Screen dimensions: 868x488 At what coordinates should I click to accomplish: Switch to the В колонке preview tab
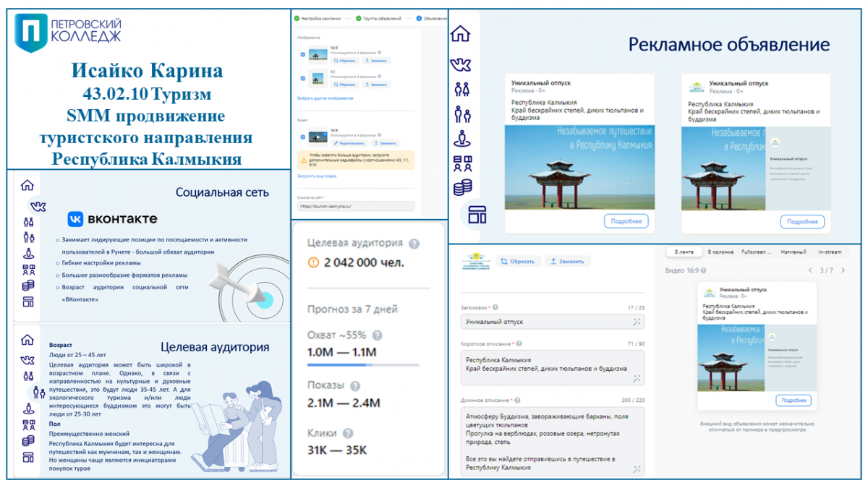click(x=720, y=252)
